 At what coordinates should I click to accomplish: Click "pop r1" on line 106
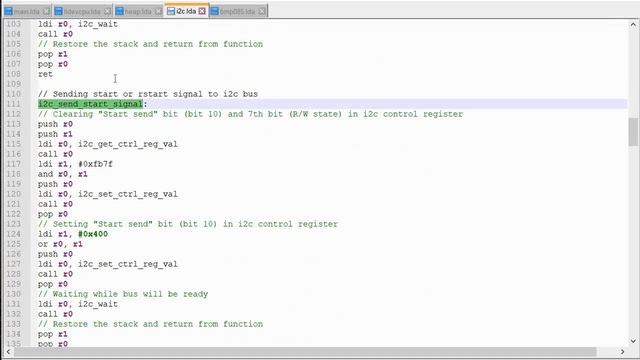click(x=53, y=54)
